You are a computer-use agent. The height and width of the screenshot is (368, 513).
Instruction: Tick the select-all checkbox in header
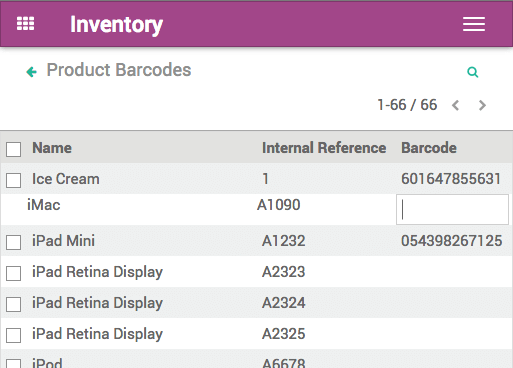pyautogui.click(x=13, y=149)
